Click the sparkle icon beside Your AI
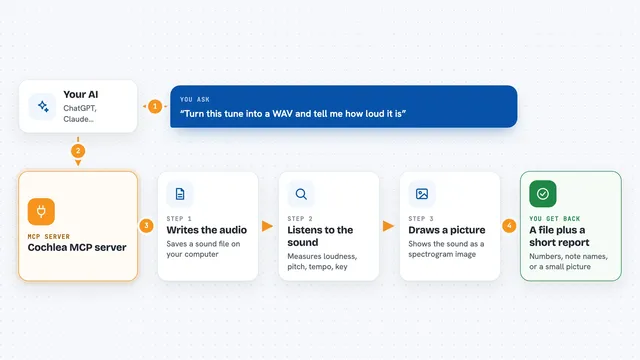This screenshot has height=360, width=640. (x=42, y=107)
